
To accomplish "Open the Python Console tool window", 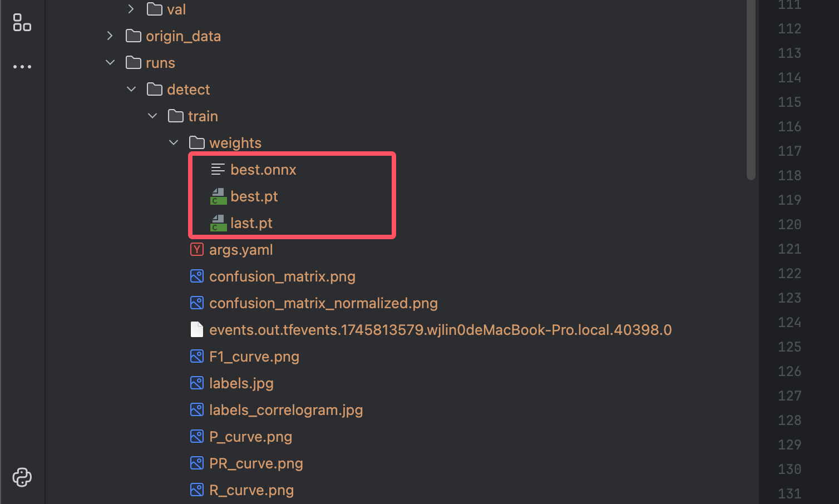I will point(22,477).
